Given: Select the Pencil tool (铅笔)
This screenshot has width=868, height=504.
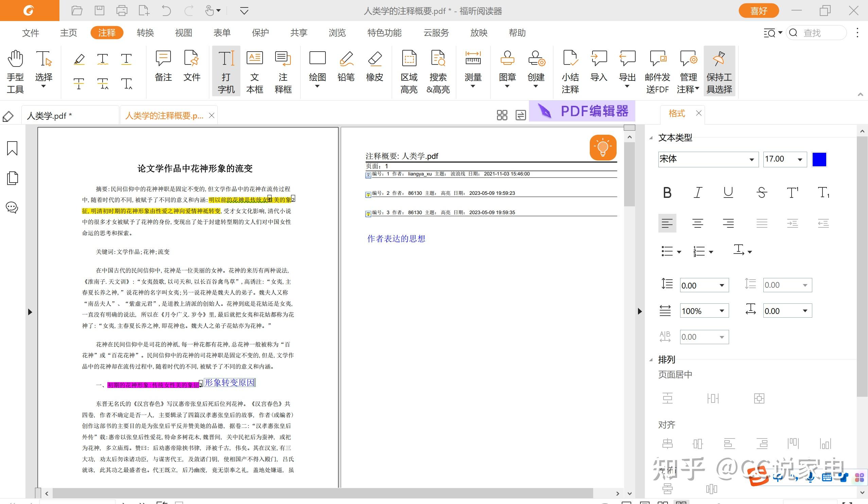Looking at the screenshot, I should (x=346, y=66).
